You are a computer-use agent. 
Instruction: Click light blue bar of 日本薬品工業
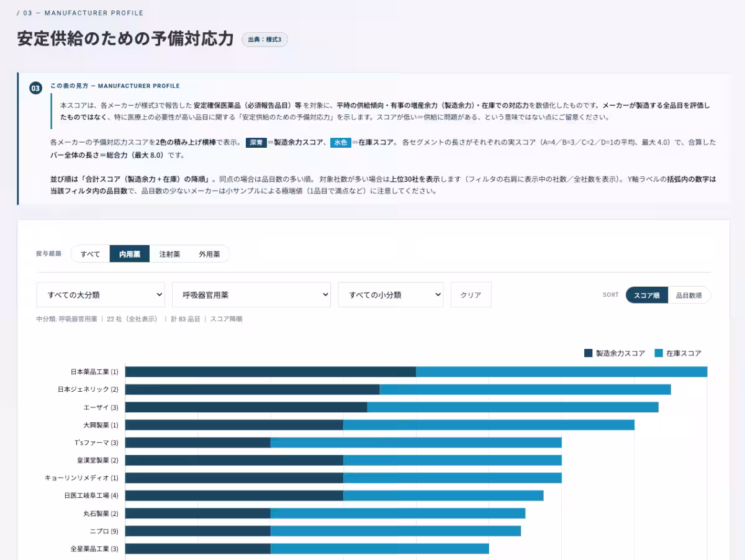[562, 372]
